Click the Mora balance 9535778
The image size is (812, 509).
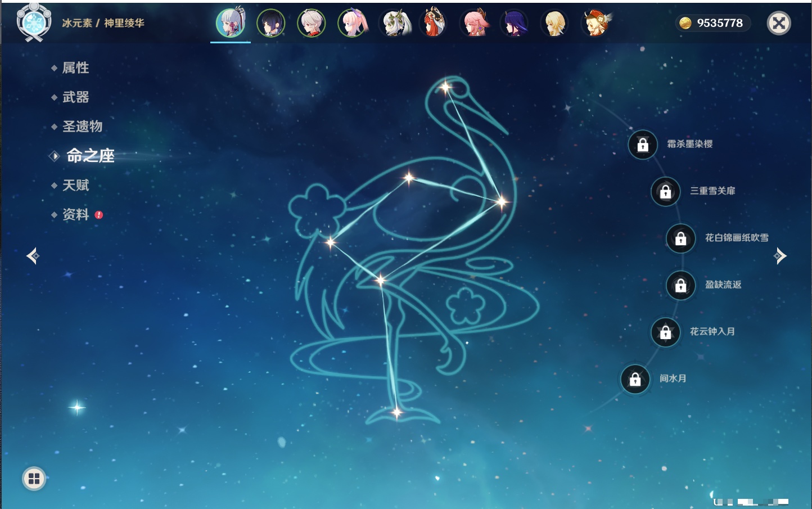[x=720, y=23]
